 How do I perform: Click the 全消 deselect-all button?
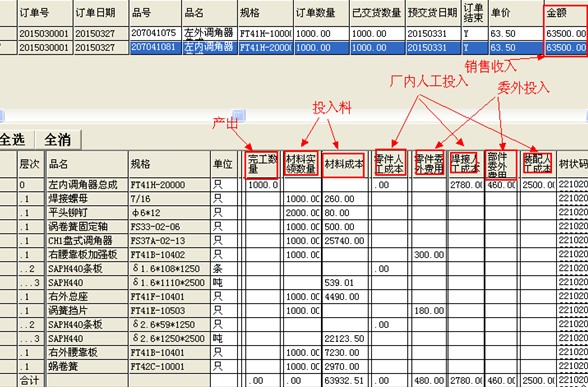tap(58, 140)
